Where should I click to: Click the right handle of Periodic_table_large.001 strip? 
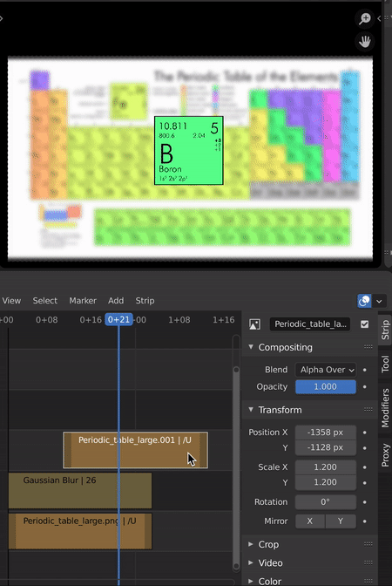coord(204,450)
